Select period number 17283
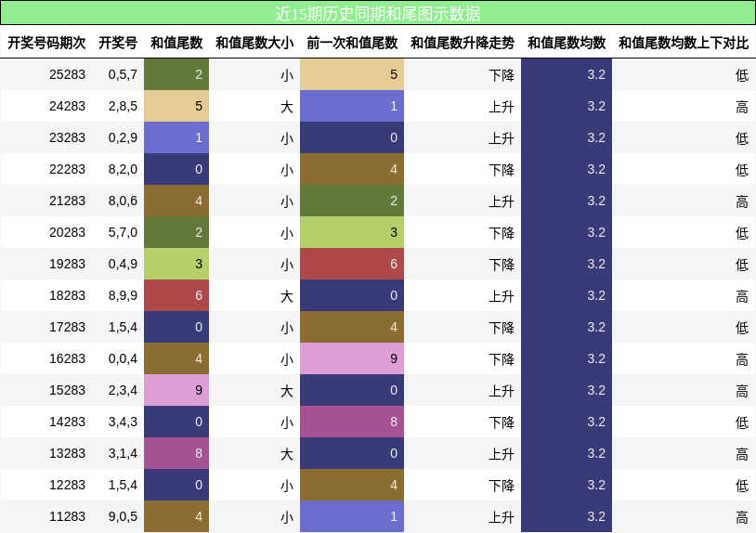The image size is (756, 533). click(67, 327)
